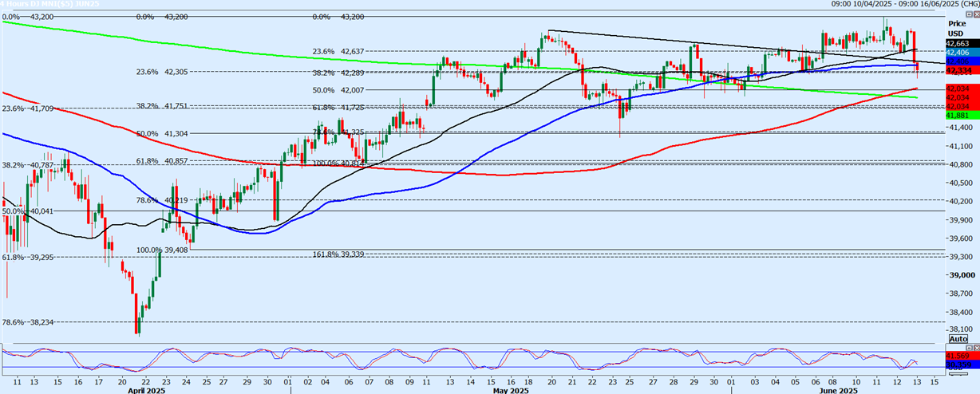The width and height of the screenshot is (980, 394).
Task: Select the Price USD axis header
Action: click(956, 29)
